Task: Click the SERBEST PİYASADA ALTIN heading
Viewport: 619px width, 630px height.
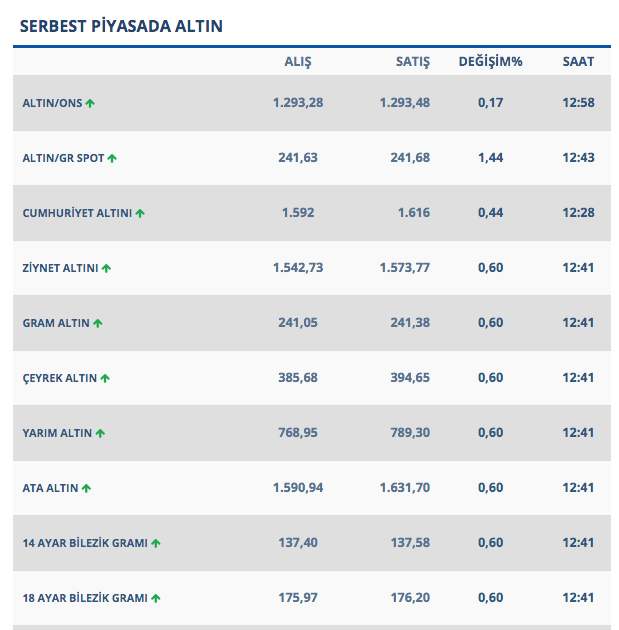Action: [x=121, y=26]
